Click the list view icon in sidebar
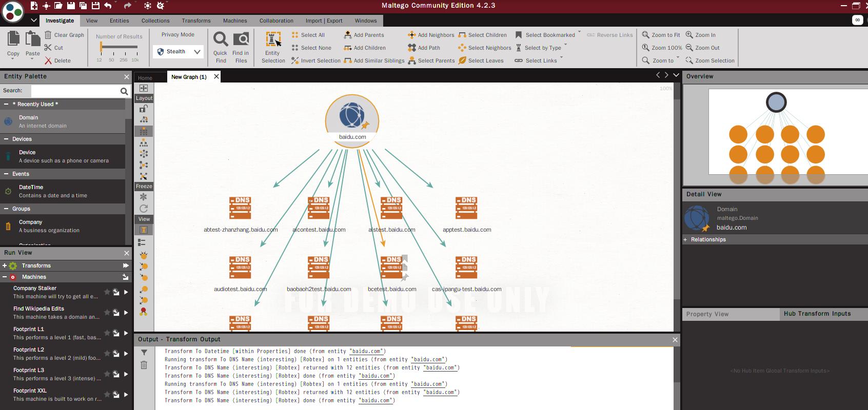This screenshot has height=410, width=868. [x=143, y=242]
